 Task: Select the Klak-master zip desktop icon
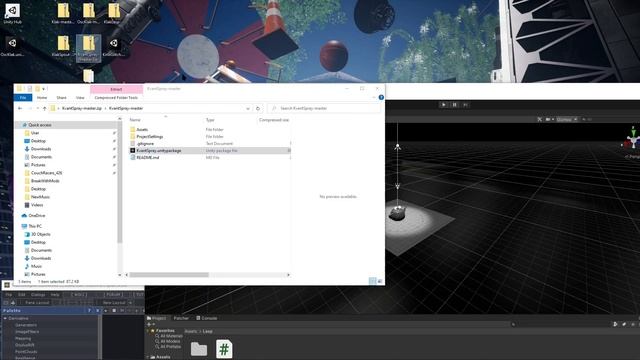click(63, 14)
